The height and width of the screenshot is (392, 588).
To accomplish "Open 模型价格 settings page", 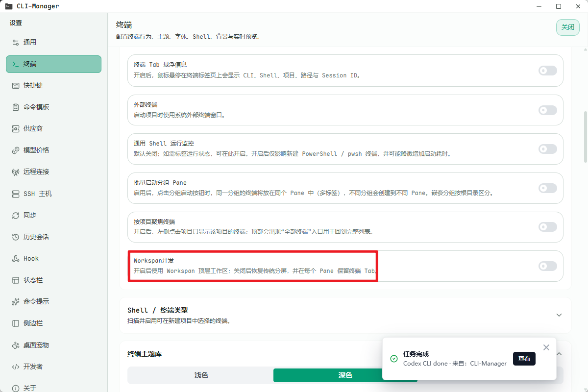I will click(54, 150).
